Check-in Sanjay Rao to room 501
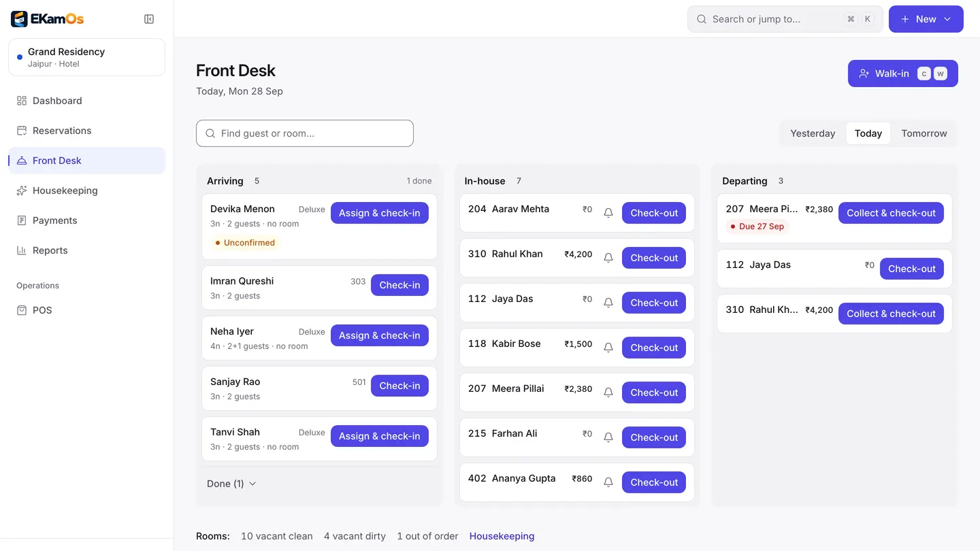The width and height of the screenshot is (980, 551). point(399,386)
